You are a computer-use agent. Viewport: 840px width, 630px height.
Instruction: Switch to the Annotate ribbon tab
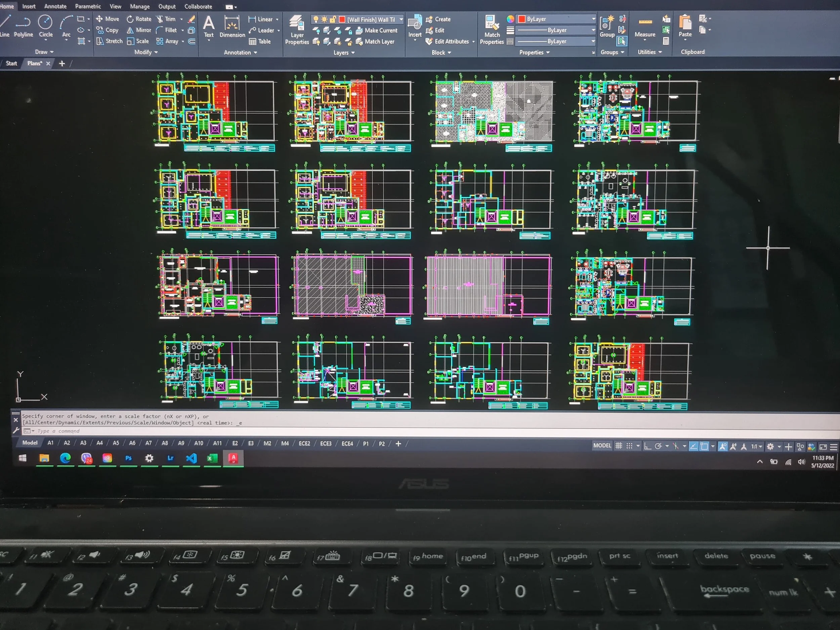point(55,6)
